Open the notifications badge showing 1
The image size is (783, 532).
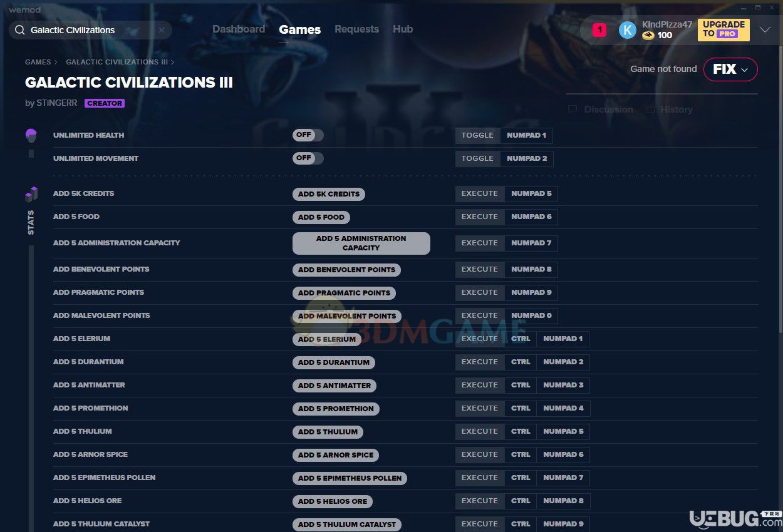[599, 29]
